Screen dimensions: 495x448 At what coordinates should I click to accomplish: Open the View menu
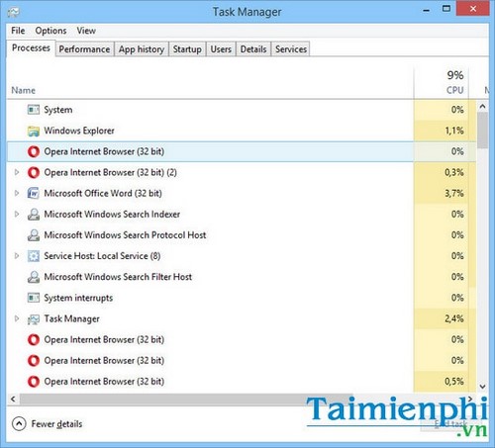(x=86, y=31)
